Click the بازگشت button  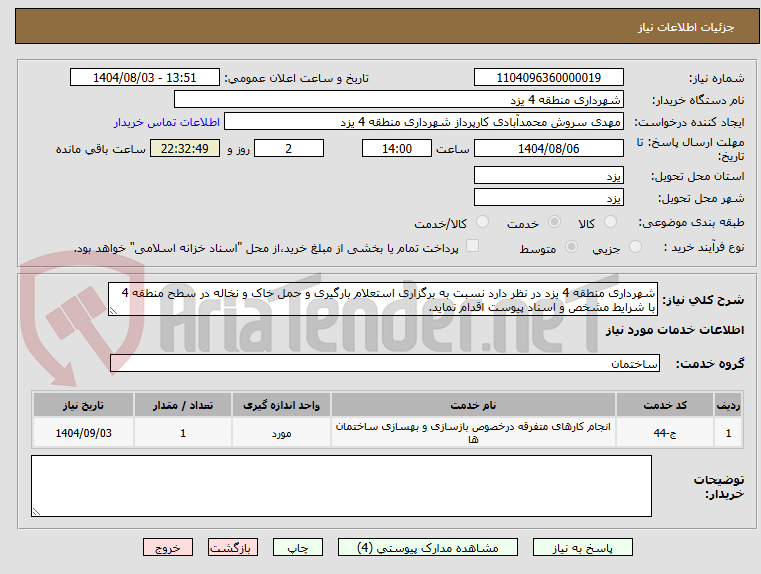pyautogui.click(x=232, y=547)
